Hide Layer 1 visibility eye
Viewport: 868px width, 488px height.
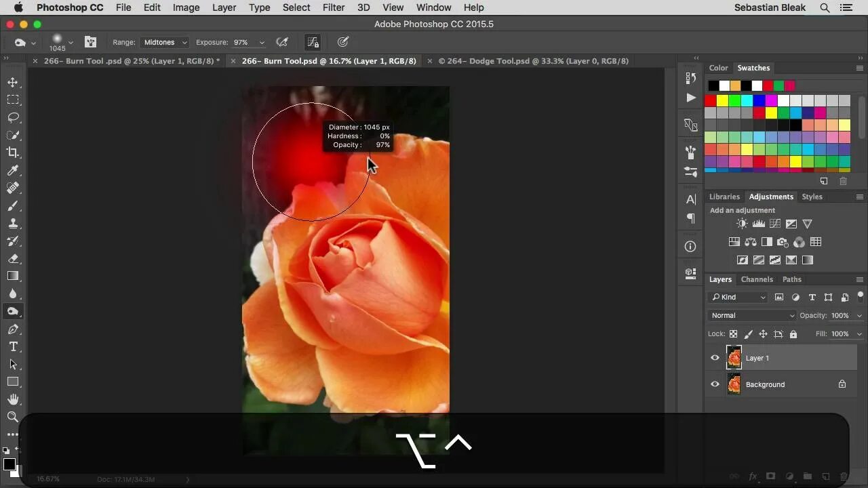click(x=715, y=358)
